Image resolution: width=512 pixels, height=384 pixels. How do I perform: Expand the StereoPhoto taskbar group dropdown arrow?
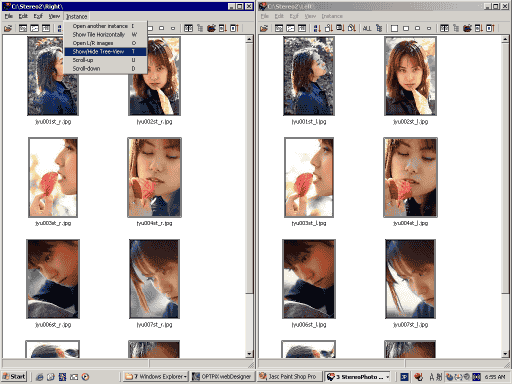click(387, 377)
